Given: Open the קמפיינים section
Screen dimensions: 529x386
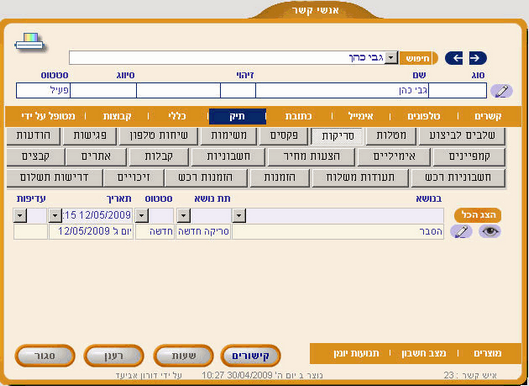Looking at the screenshot, I should pos(469,157).
